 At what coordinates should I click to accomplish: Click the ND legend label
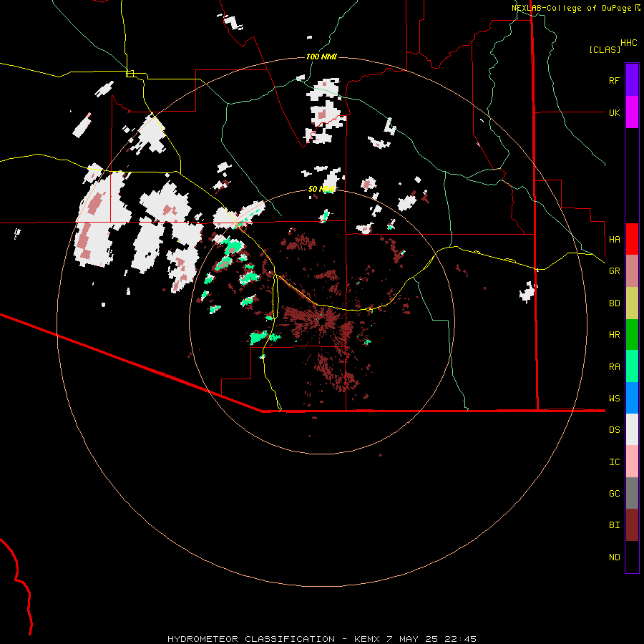[x=614, y=557]
